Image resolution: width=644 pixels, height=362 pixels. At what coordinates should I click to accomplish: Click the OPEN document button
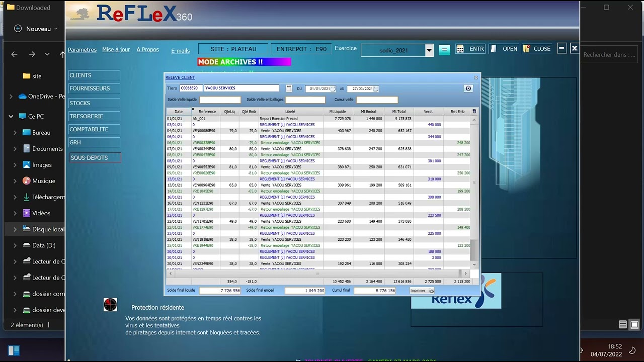505,49
